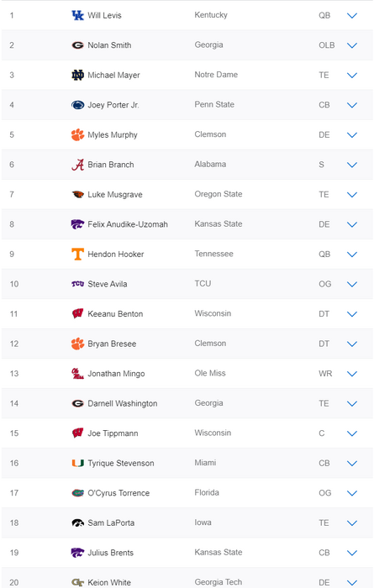Click the Miami U logo by Tyrique Stevenson

coord(77,463)
